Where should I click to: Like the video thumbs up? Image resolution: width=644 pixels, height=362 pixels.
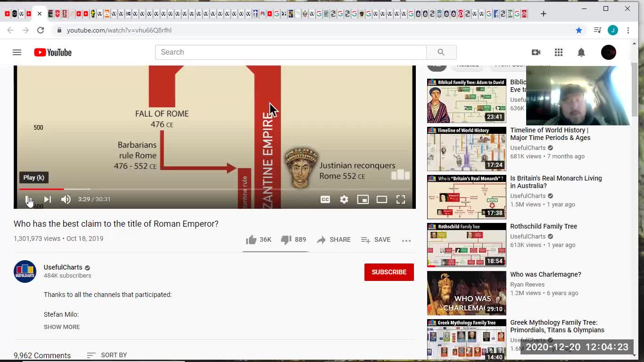[x=258, y=240]
